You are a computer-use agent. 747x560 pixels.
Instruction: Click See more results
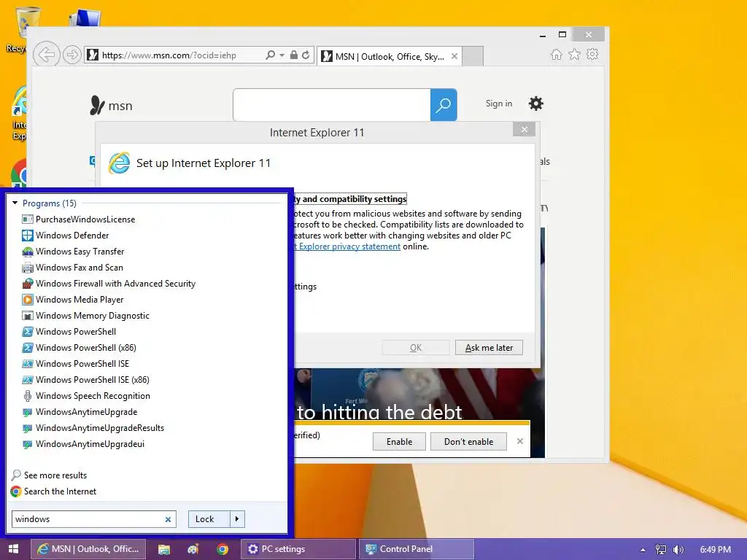55,475
